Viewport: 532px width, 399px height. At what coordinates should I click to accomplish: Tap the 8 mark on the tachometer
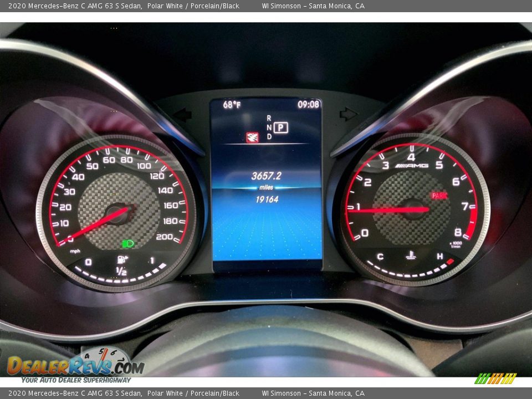tap(458, 232)
